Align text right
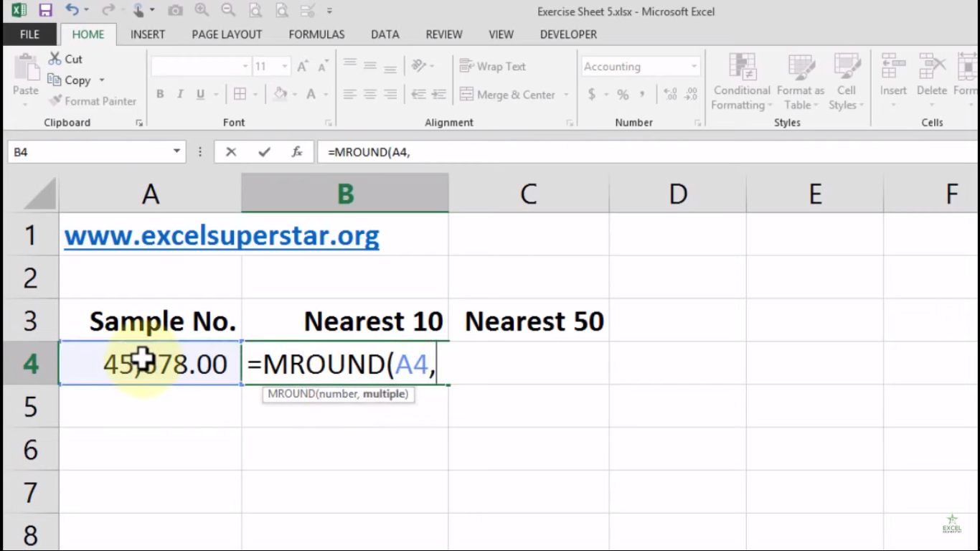 click(390, 94)
